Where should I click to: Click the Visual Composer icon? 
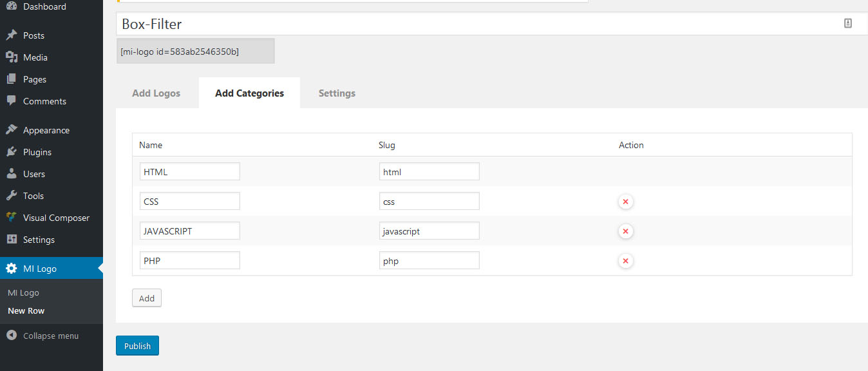(11, 218)
